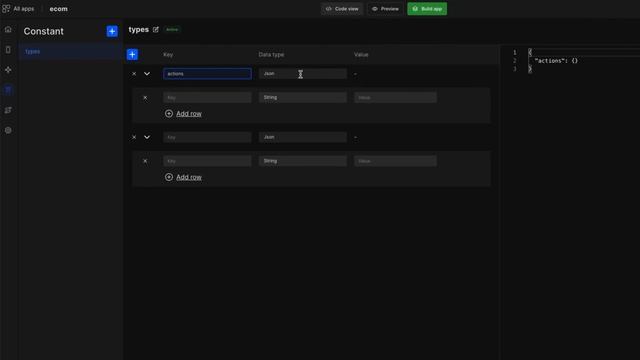Open the settings sidebar icon
The width and height of the screenshot is (640, 360).
[8, 130]
